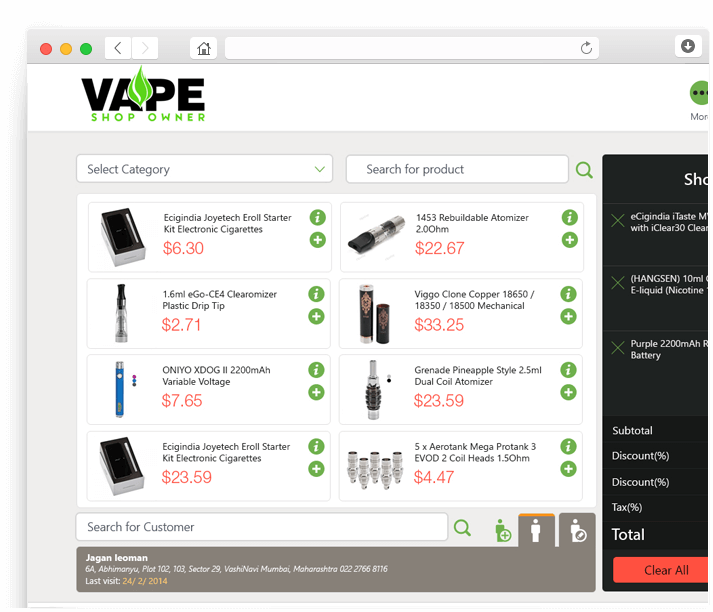The width and height of the screenshot is (713, 612).
Task: Remove eCigindia iTaste item from cart
Action: click(618, 221)
